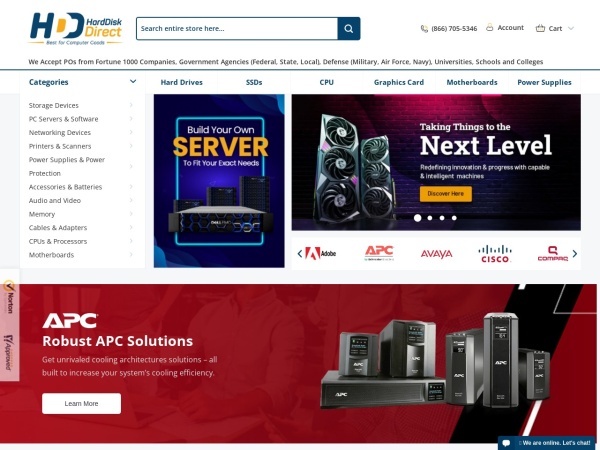Open the live chat bubble icon
Image resolution: width=600 pixels, height=450 pixels.
click(506, 443)
